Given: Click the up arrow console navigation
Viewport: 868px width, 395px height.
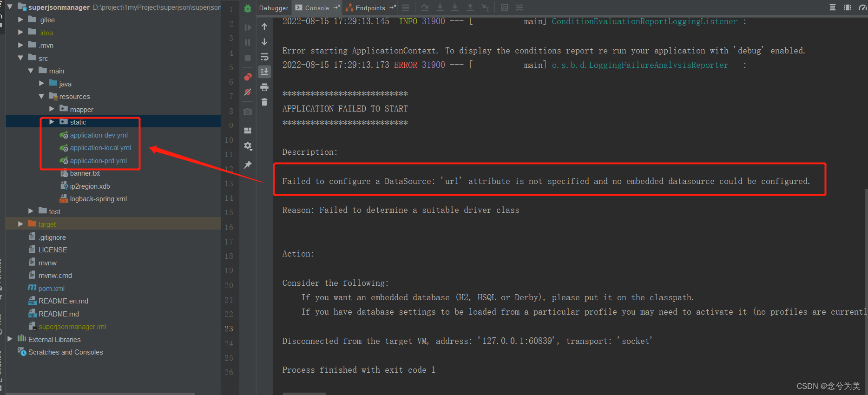Looking at the screenshot, I should tap(264, 26).
